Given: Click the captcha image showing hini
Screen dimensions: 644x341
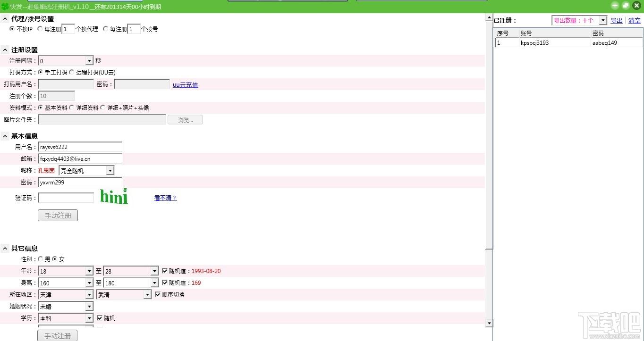Looking at the screenshot, I should [x=114, y=197].
